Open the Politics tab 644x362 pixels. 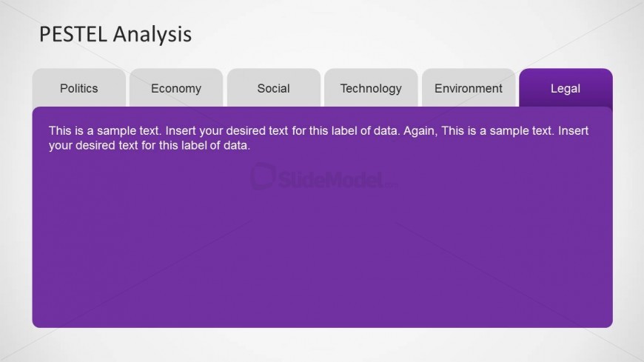[78, 88]
